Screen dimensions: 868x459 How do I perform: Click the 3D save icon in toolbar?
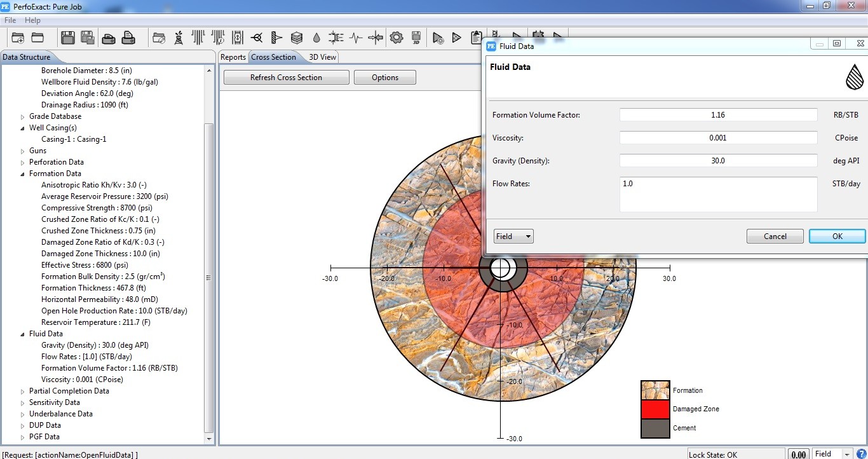[416, 38]
